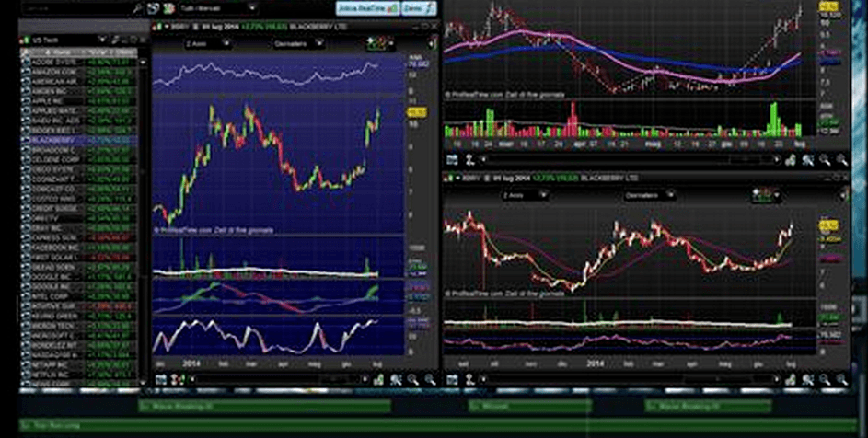Click the binoculars zoom icon under the blue chart
Image resolution: width=868 pixels, height=438 pixels.
397,379
